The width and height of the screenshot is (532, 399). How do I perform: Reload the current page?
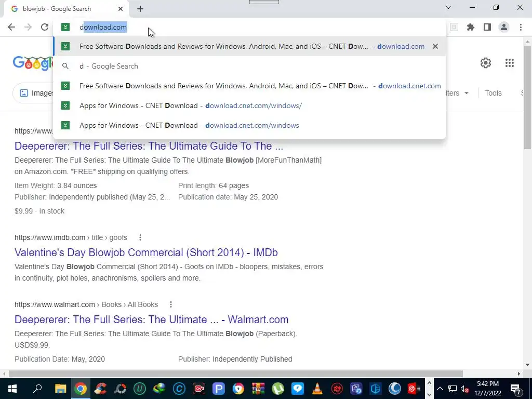click(45, 27)
